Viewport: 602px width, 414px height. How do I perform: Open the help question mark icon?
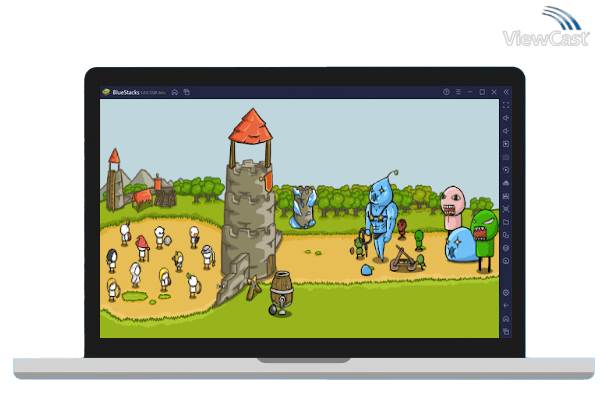[x=446, y=92]
